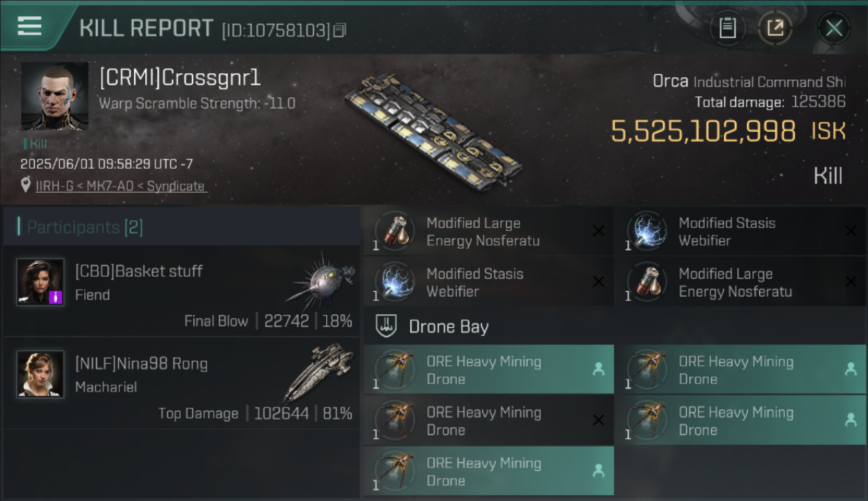The height and width of the screenshot is (501, 868).
Task: Click the Machariel ship icon
Action: click(319, 372)
